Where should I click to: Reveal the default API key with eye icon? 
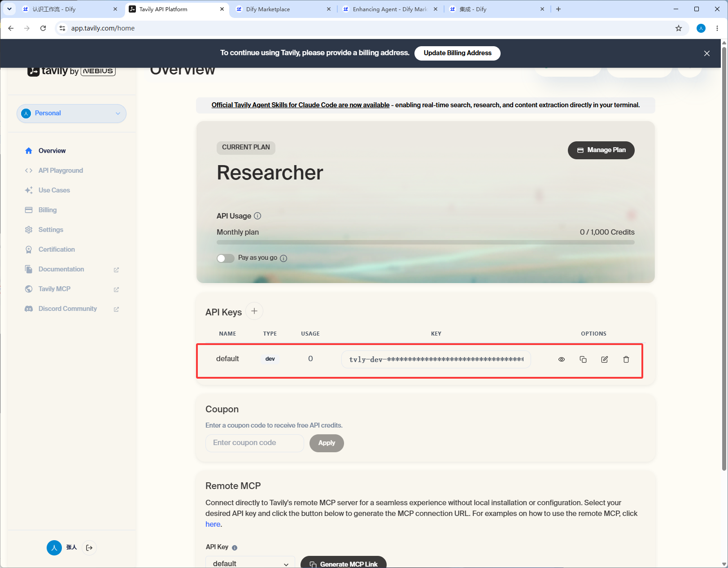(561, 359)
